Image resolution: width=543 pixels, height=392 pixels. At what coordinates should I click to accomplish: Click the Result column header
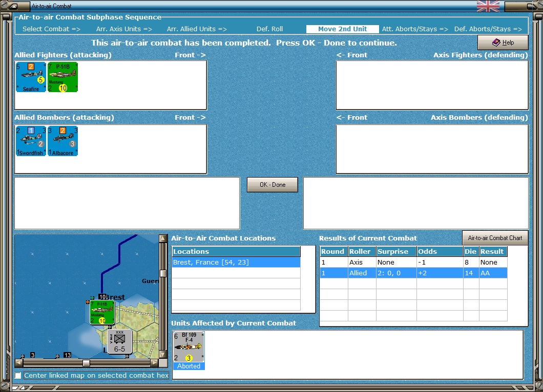(493, 252)
